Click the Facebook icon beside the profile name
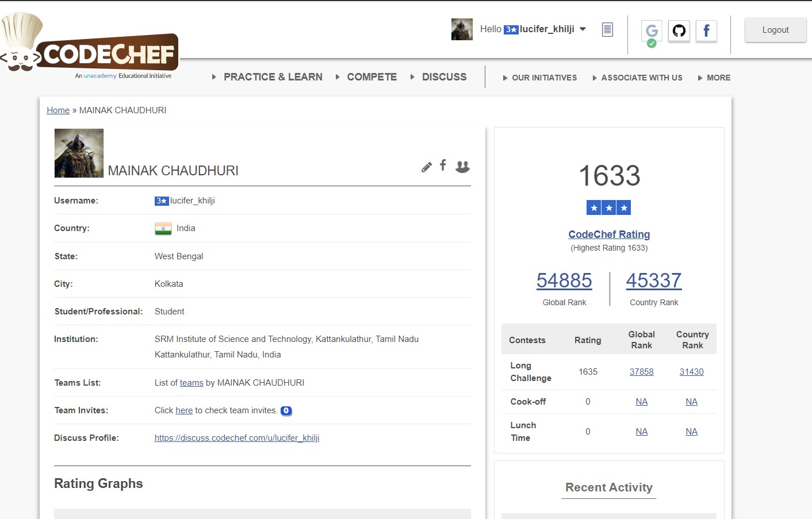Screen dimensions: 812x519 point(443,166)
